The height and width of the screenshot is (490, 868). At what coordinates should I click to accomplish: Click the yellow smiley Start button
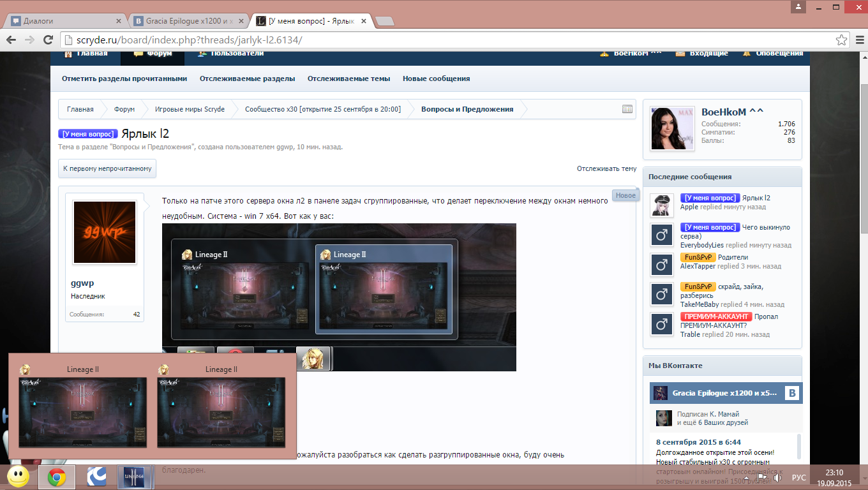click(18, 477)
